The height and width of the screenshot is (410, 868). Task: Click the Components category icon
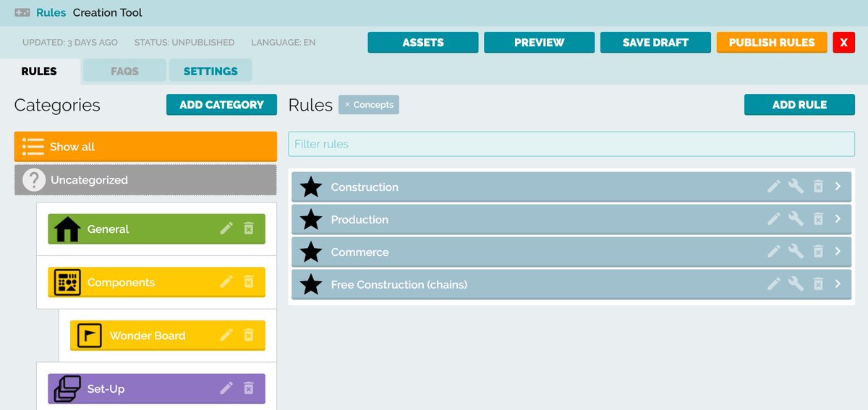(67, 282)
